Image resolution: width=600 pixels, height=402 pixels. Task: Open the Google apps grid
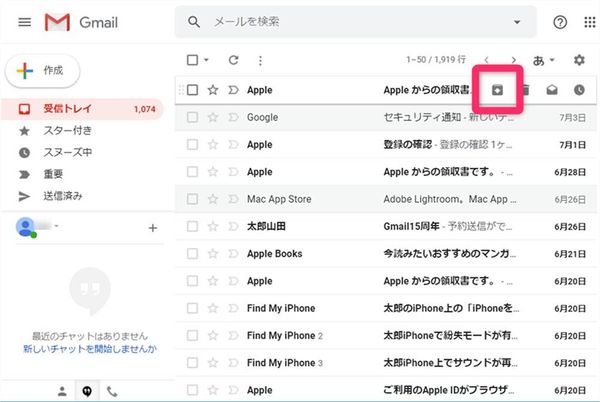(590, 22)
